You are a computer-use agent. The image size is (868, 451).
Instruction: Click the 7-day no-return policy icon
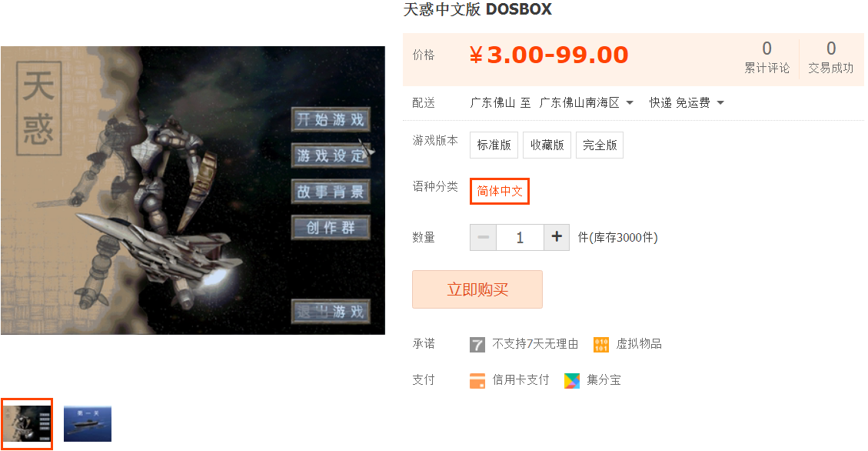coord(477,345)
